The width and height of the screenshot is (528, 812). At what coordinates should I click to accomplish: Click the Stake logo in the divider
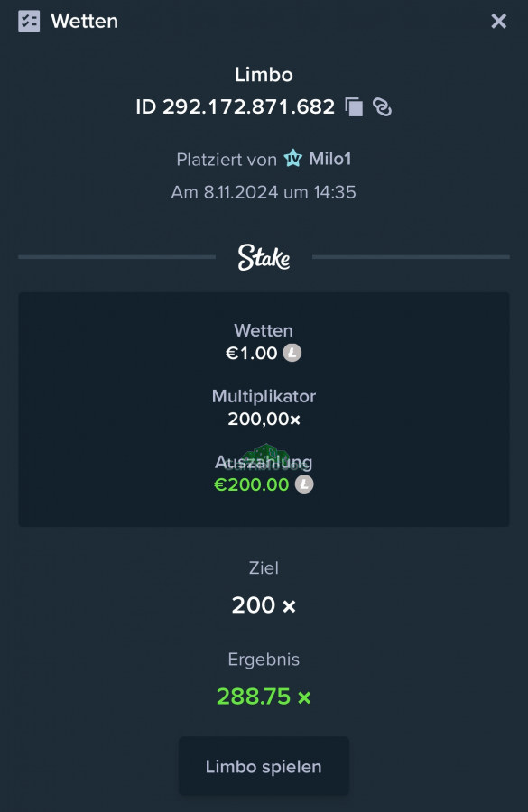click(x=264, y=257)
